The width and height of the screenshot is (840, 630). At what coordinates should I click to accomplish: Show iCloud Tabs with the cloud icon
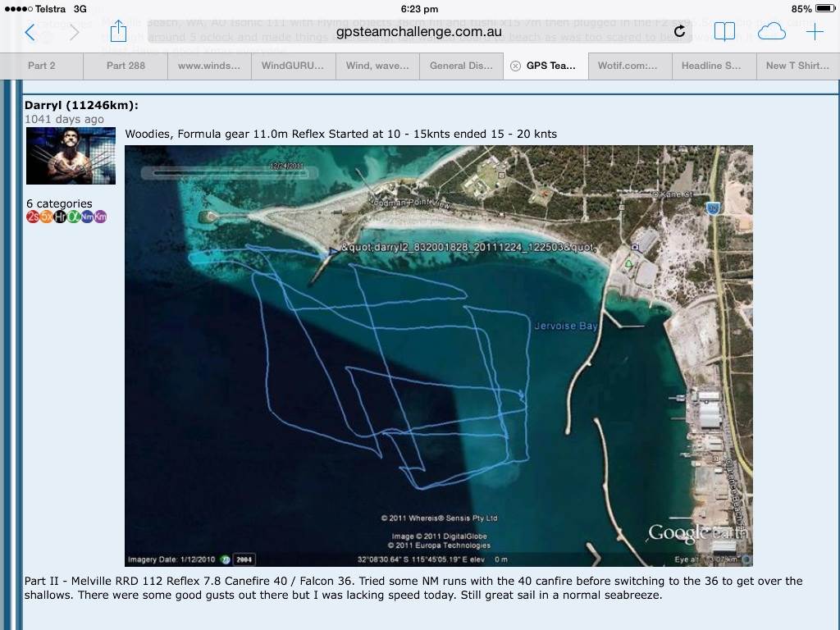(x=771, y=32)
